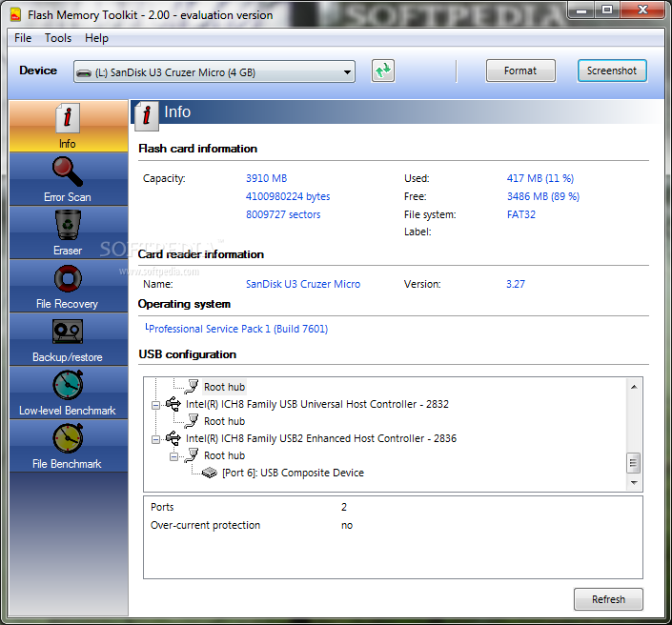Open the Eraser trash bin tool

click(68, 232)
